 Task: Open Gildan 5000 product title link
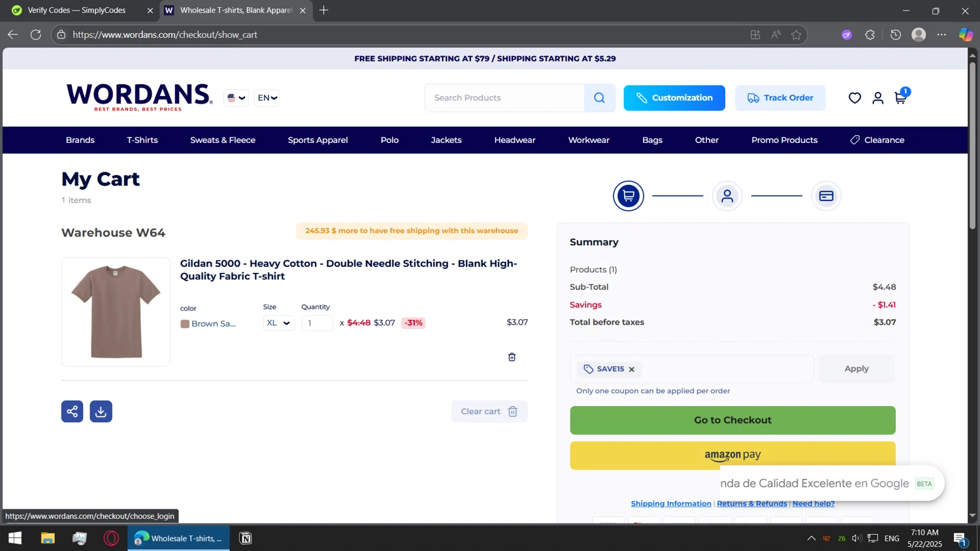click(x=348, y=270)
